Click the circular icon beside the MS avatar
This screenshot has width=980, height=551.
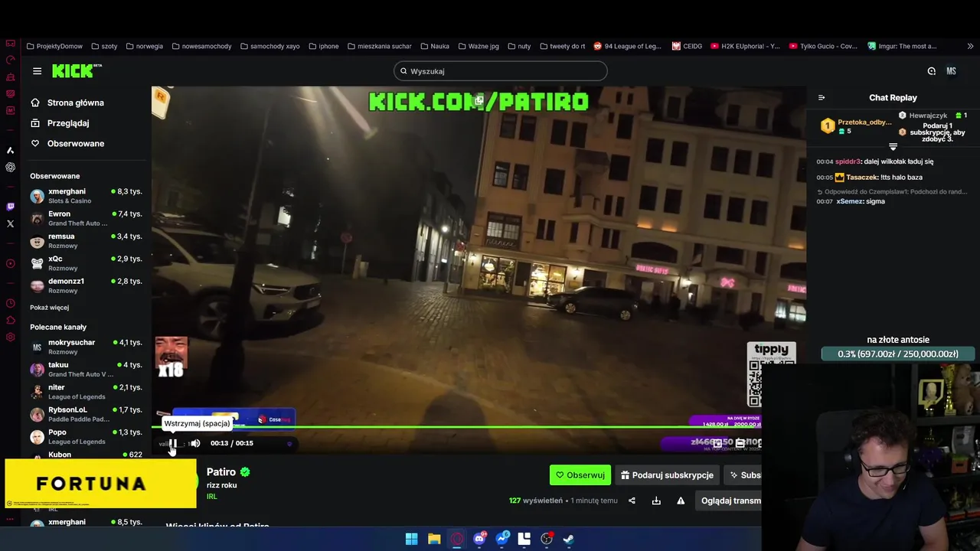pyautogui.click(x=931, y=71)
